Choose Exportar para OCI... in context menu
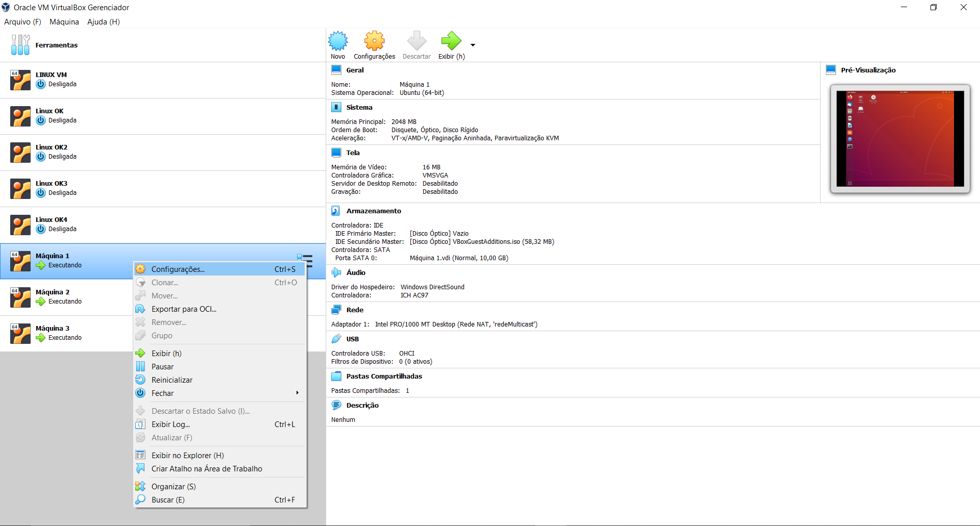Viewport: 980px width, 526px height. [220, 309]
